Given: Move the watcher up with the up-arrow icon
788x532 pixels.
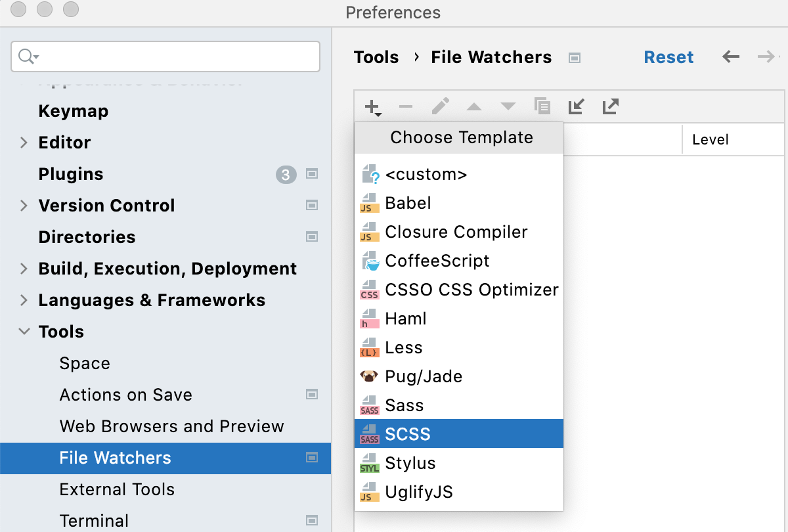Looking at the screenshot, I should [x=474, y=106].
